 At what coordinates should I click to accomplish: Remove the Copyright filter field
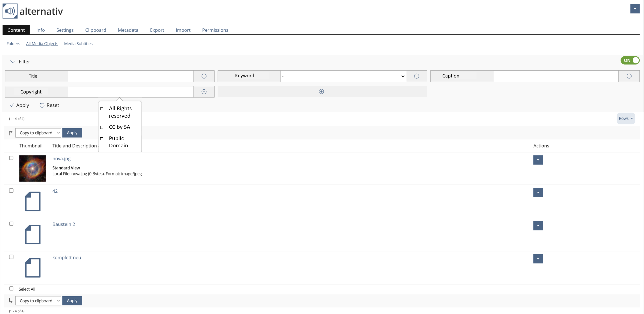click(204, 92)
